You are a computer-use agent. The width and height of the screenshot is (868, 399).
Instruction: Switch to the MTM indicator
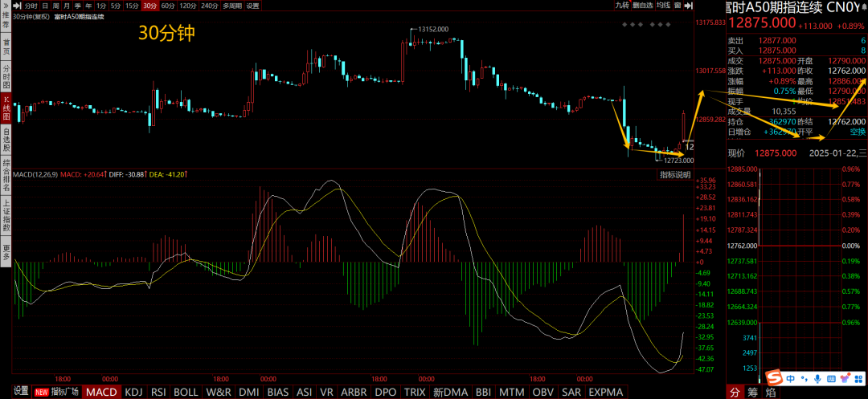pyautogui.click(x=512, y=392)
